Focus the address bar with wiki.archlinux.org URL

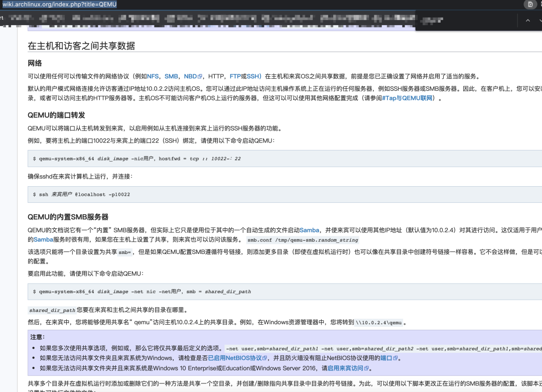tap(59, 4)
